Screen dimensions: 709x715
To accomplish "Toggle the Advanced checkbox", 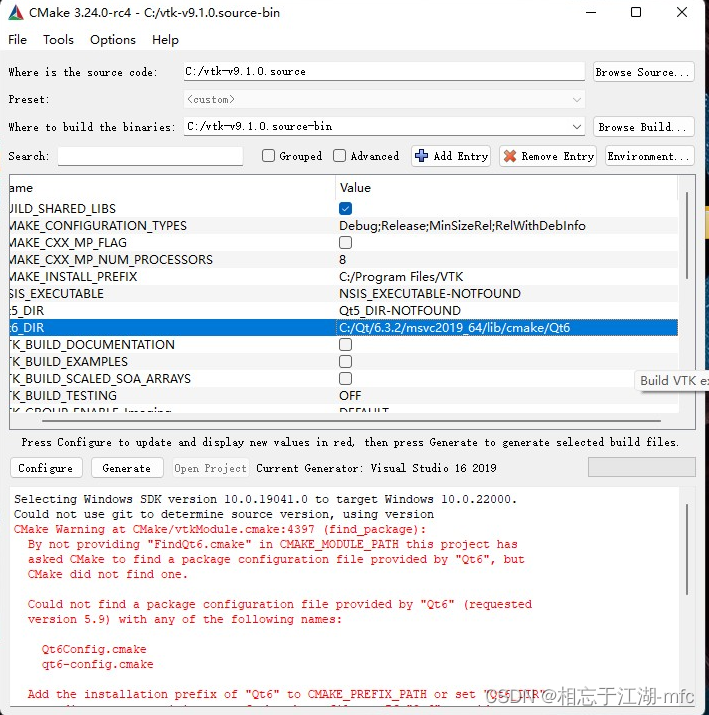I will click(339, 156).
